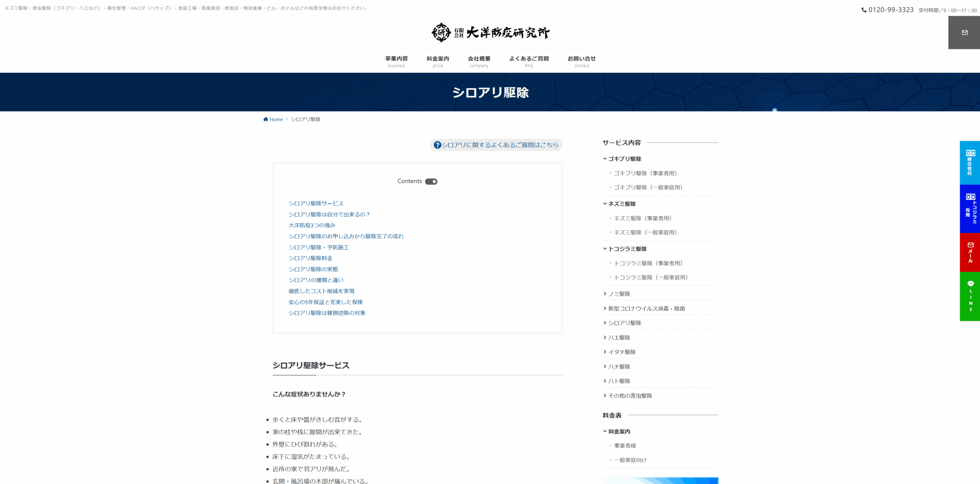980x484 pixels.
Task: Open the お問い合せ contact menu
Action: tap(581, 61)
